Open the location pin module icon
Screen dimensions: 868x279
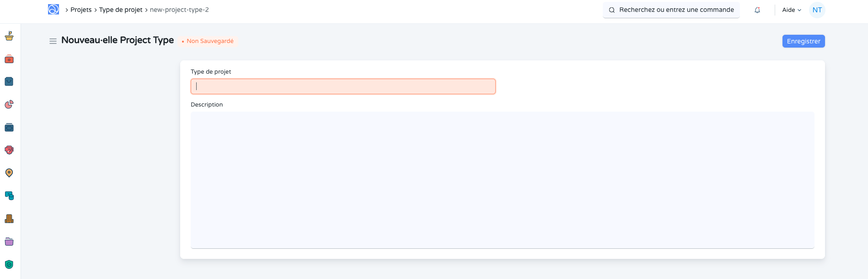[9, 173]
